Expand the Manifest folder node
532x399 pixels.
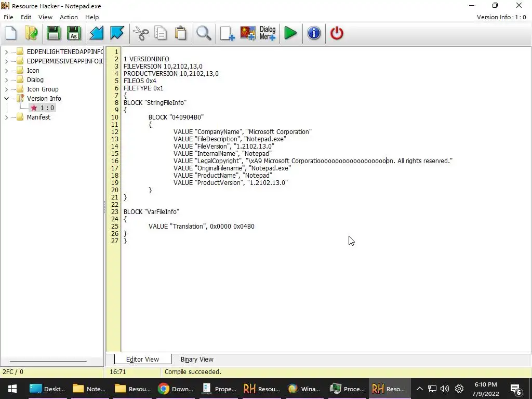(6, 117)
